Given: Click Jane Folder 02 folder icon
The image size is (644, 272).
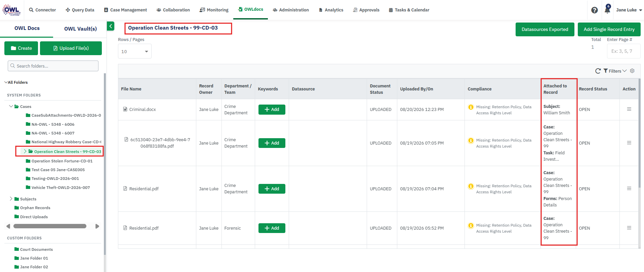Looking at the screenshot, I should (x=16, y=267).
